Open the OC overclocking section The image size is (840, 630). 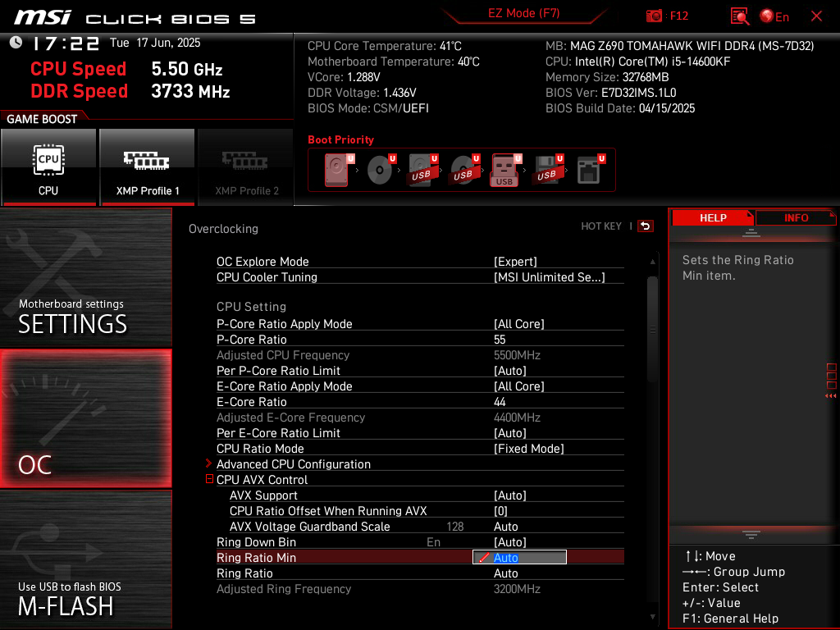85,418
